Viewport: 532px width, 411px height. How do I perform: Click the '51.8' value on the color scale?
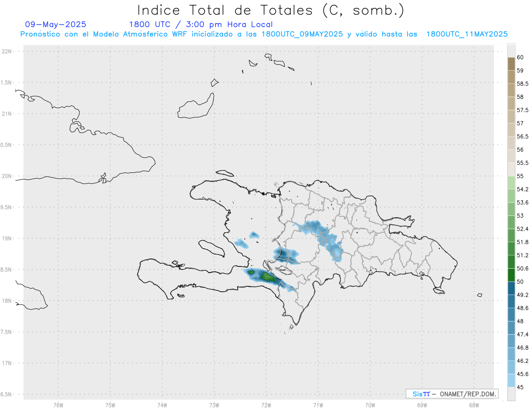click(522, 242)
